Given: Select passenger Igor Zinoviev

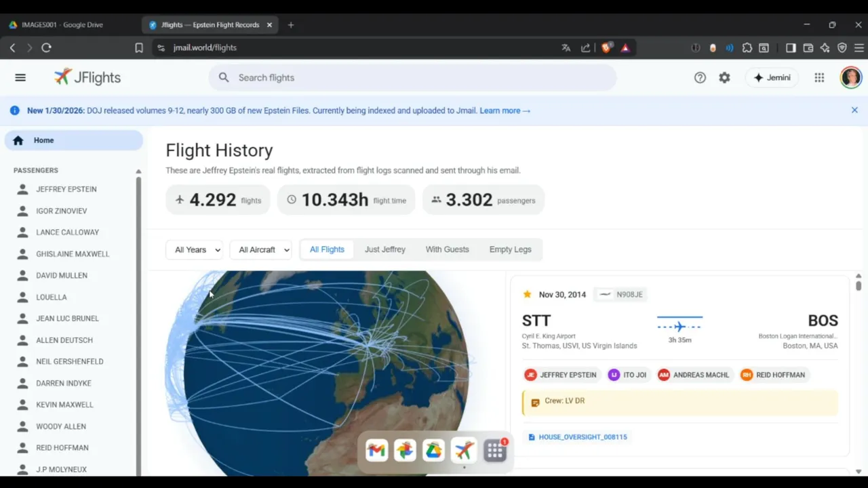Looking at the screenshot, I should (x=62, y=211).
